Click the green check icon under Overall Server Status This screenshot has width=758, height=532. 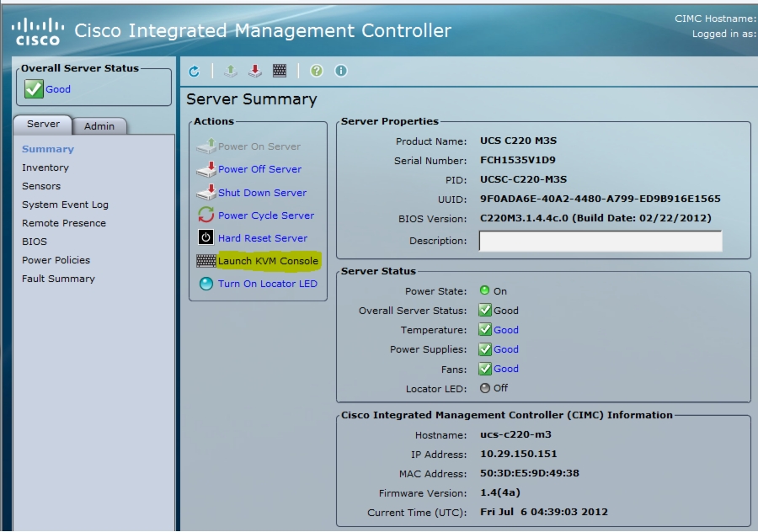(x=34, y=89)
